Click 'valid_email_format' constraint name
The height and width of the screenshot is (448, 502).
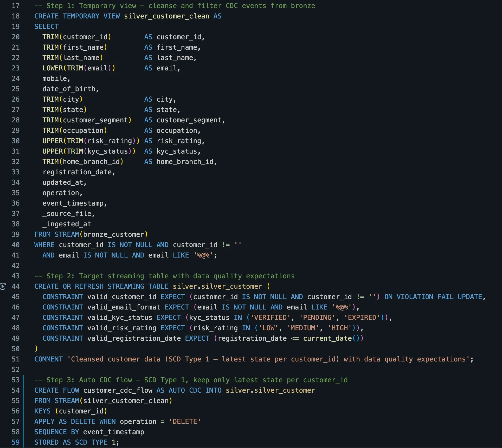click(124, 307)
